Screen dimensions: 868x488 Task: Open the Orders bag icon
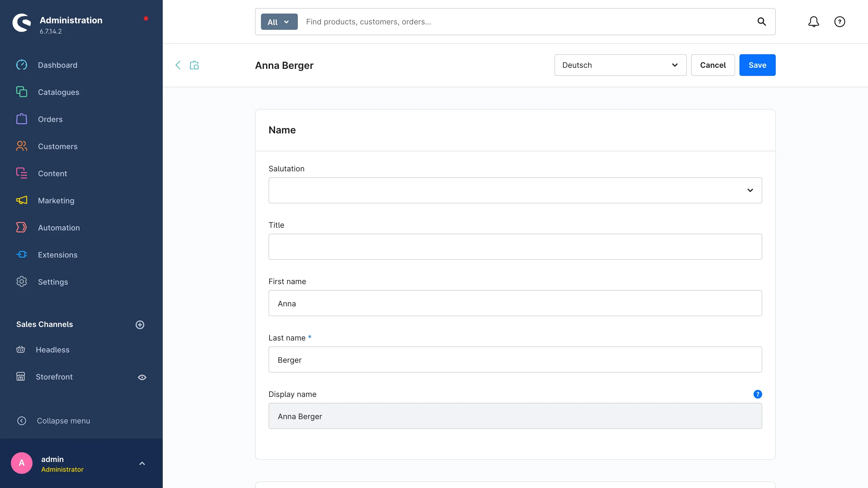coord(22,119)
